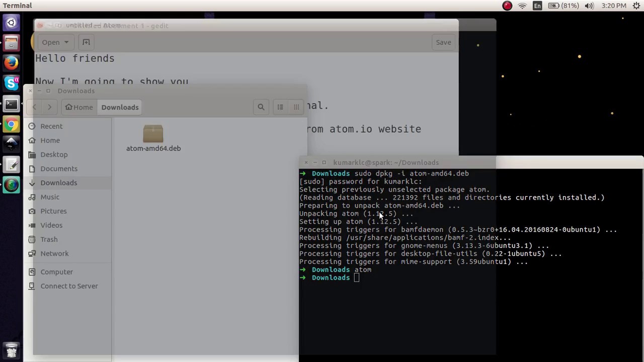
Task: Open the system settings gear menu
Action: click(x=636, y=6)
